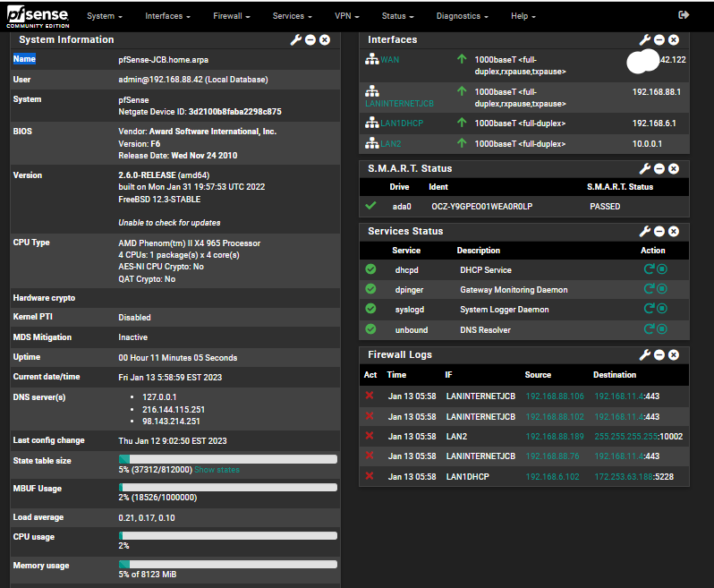Click the State table size progress bar
This screenshot has width=714, height=588.
[x=228, y=458]
